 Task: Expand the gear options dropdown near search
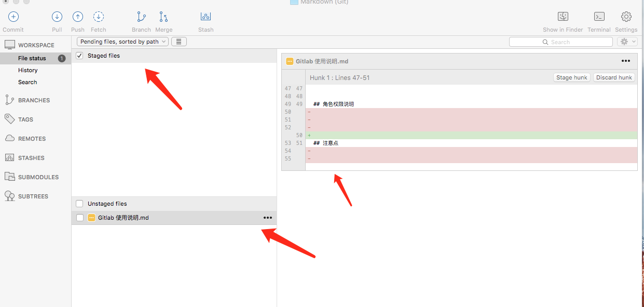(x=627, y=42)
